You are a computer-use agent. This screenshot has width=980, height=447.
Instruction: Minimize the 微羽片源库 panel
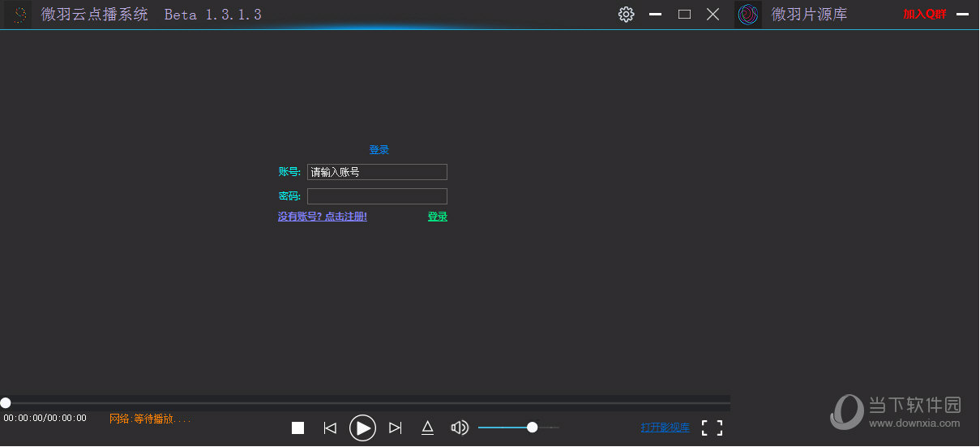[x=962, y=15]
